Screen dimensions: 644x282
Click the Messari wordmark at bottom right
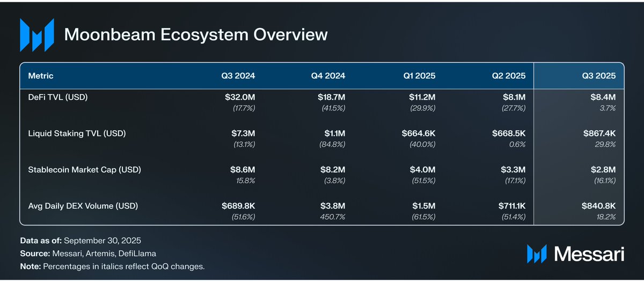(588, 254)
